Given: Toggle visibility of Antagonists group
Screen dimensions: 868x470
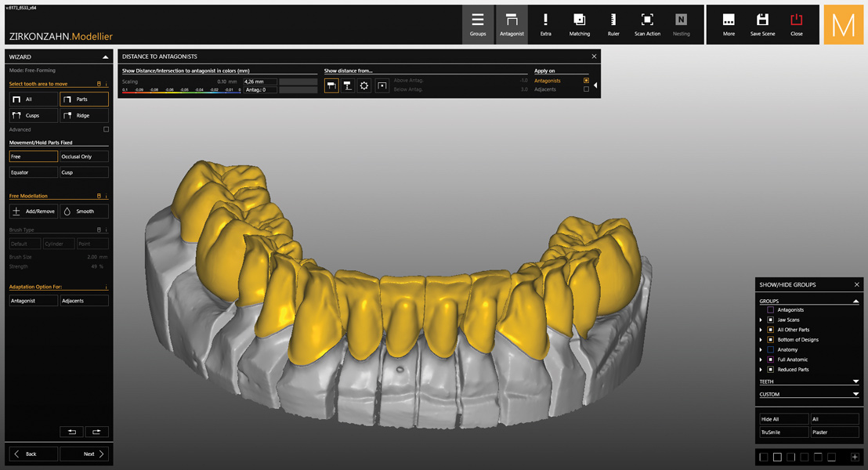Looking at the screenshot, I should (x=771, y=310).
